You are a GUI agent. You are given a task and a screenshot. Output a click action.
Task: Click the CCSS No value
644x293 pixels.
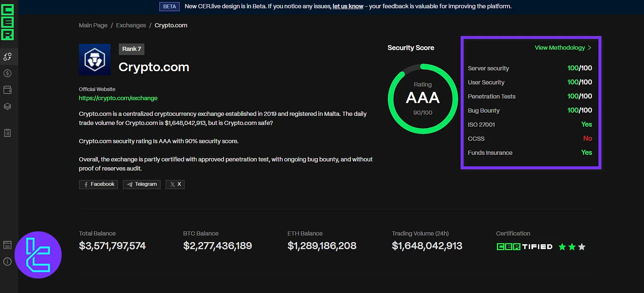[x=588, y=138]
